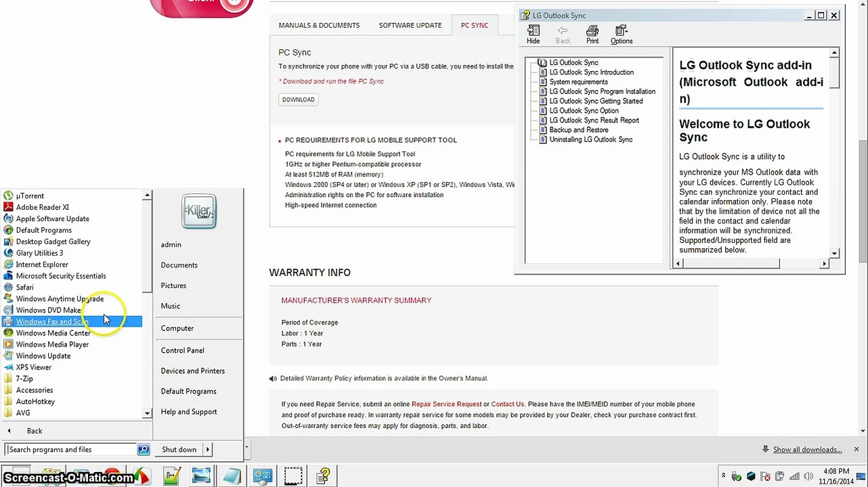Open Music from the Start menu
This screenshot has height=487, width=868.
(x=171, y=306)
